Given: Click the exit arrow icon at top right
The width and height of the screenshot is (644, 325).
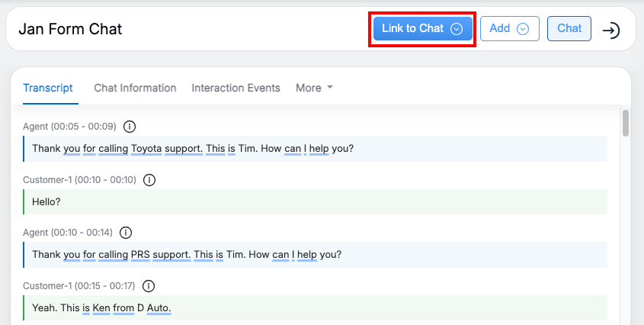Looking at the screenshot, I should point(610,30).
